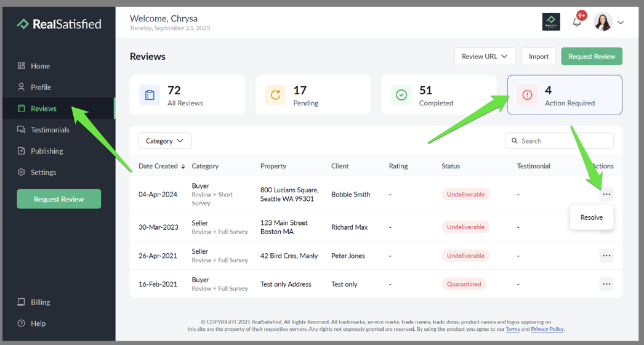Image resolution: width=644 pixels, height=345 pixels.
Task: Click the Terms link in footer
Action: (513, 329)
